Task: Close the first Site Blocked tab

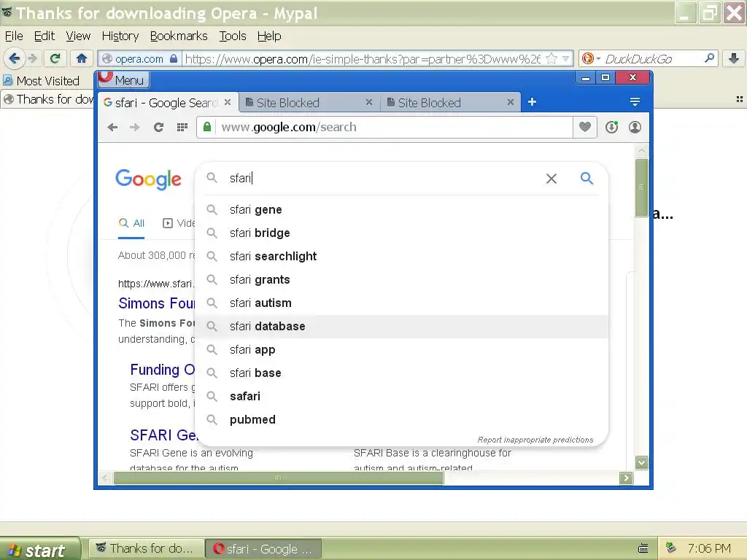Action: [x=368, y=102]
